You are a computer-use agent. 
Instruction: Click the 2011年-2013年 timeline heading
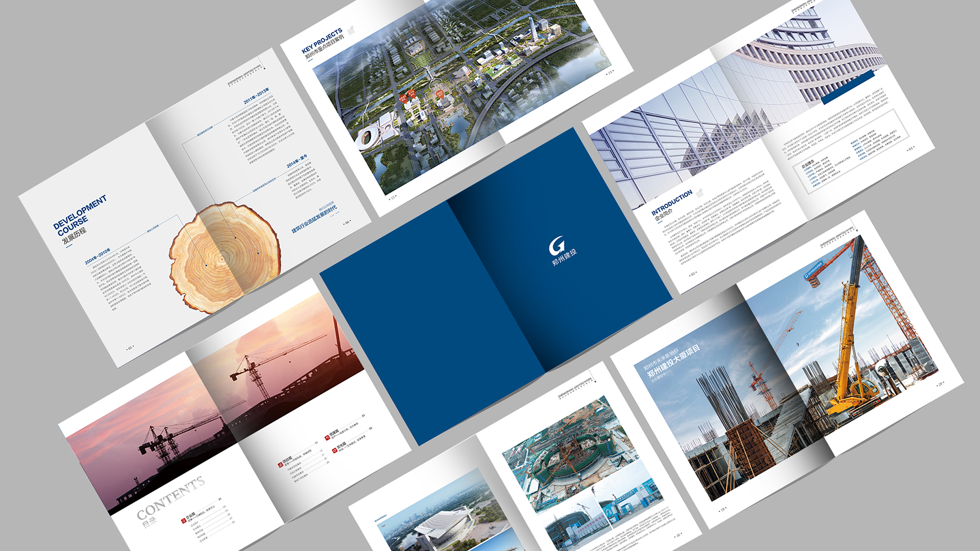point(256,96)
